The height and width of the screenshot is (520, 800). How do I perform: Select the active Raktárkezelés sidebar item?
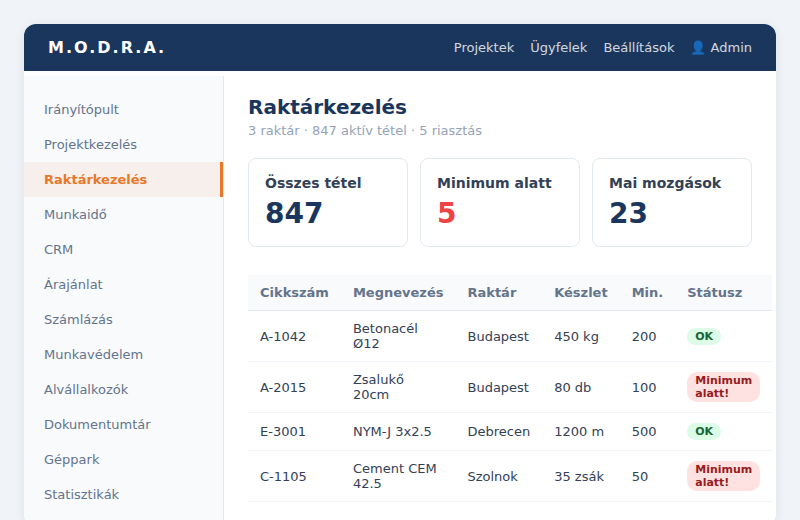coord(123,180)
